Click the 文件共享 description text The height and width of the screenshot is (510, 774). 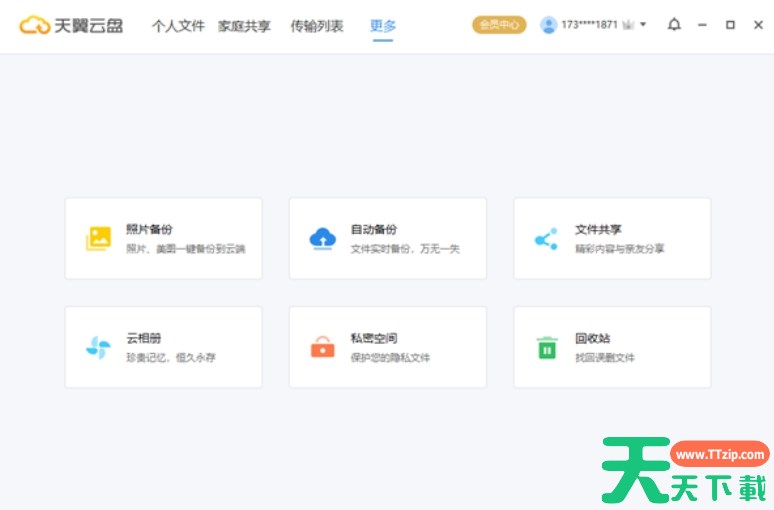click(x=619, y=249)
